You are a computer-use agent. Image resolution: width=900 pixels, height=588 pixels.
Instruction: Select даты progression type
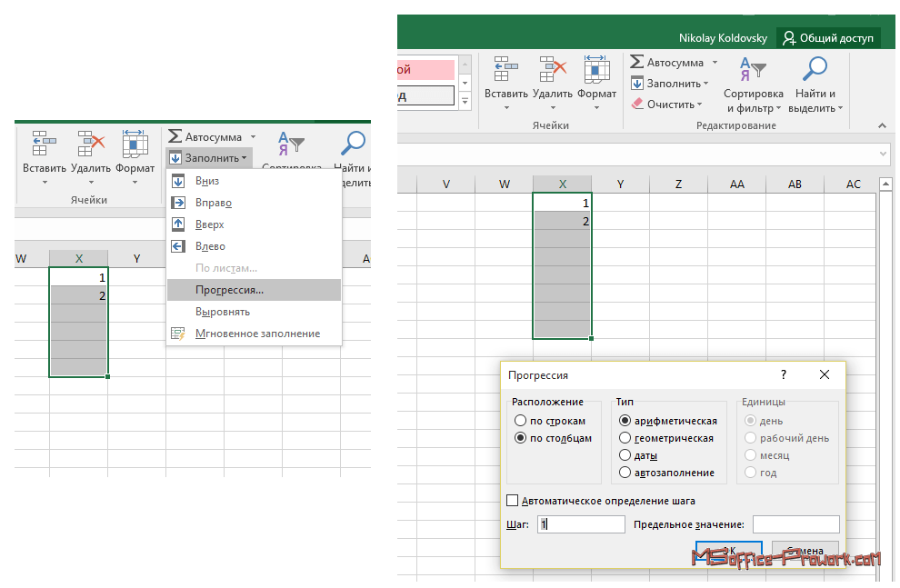click(625, 455)
